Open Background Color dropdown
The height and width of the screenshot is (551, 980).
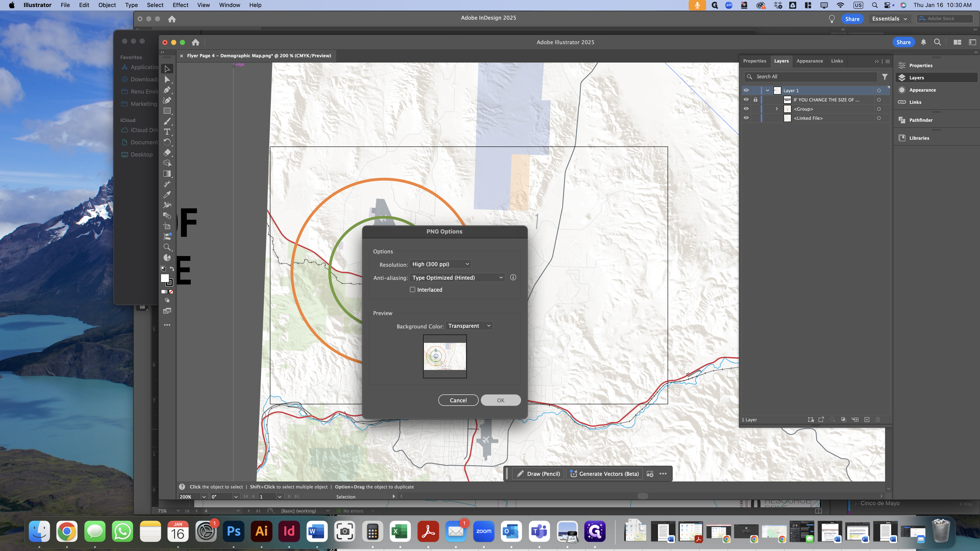pos(469,326)
